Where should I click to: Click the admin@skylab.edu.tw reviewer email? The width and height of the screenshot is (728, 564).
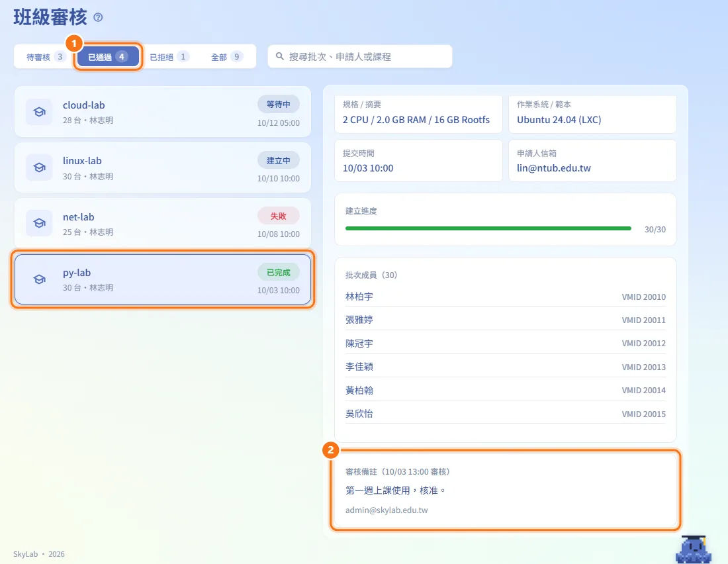(387, 510)
